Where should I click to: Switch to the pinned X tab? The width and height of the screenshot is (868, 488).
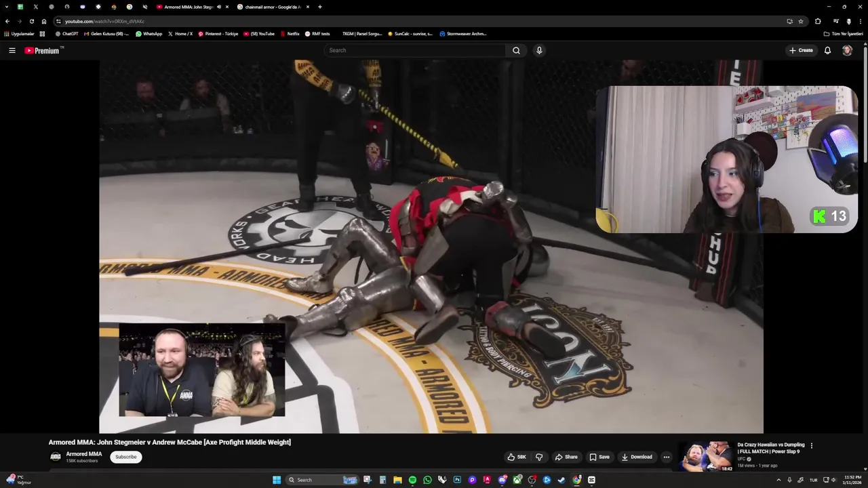(x=36, y=7)
